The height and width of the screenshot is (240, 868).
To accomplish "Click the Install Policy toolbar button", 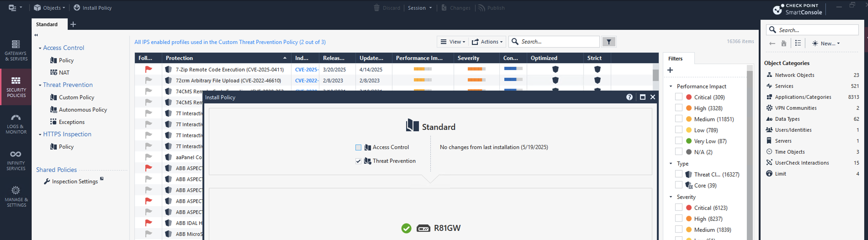I will point(93,8).
